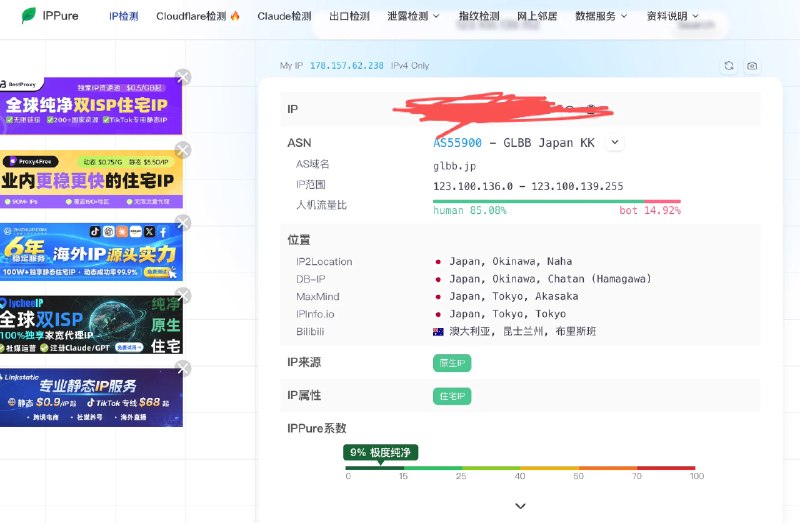Click the IPInfo.io Japan, Tokyo, Tokyo entry

click(x=507, y=314)
